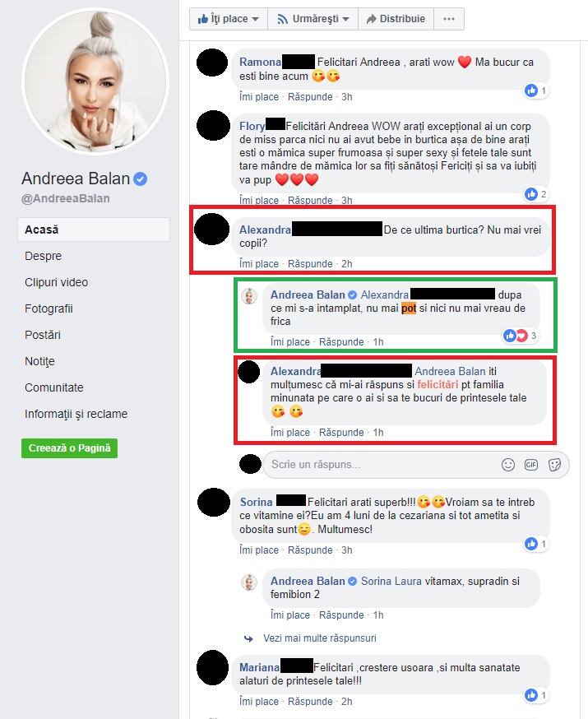Click like count on Flory's comment
Screen dimensions: 588x719
[535, 194]
